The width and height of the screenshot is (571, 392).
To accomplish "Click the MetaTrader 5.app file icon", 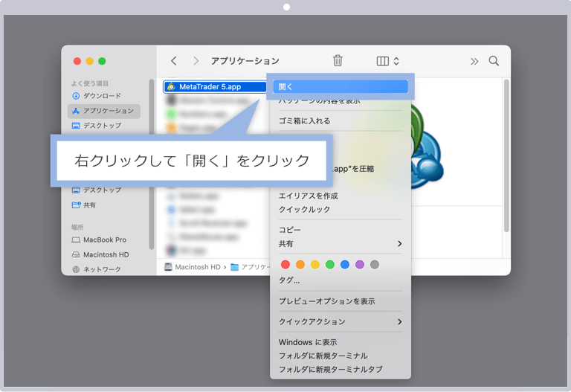I will (x=171, y=87).
